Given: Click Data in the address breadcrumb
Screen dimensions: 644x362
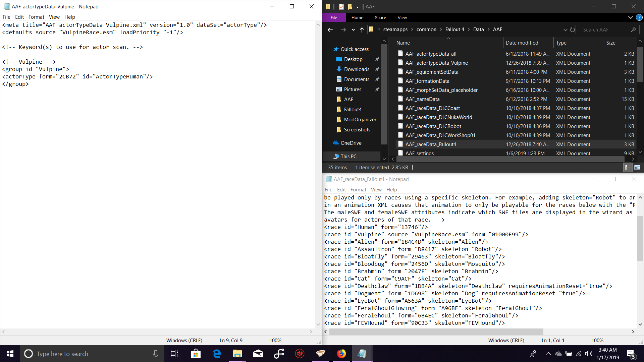Looking at the screenshot, I should tap(478, 29).
